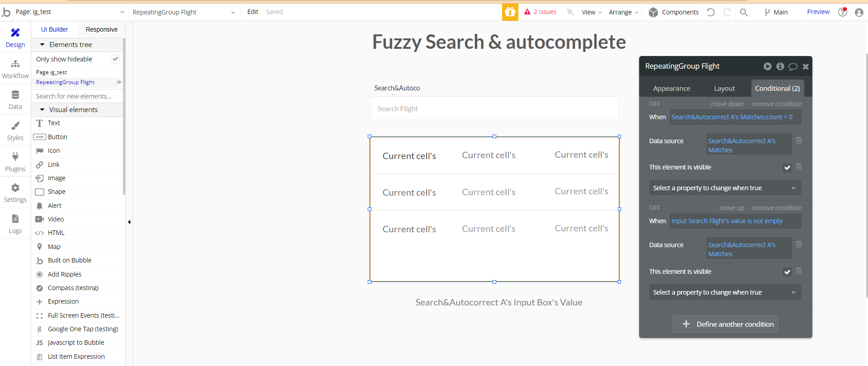Toggle first condition OFF preview
868x366 pixels.
pos(655,104)
